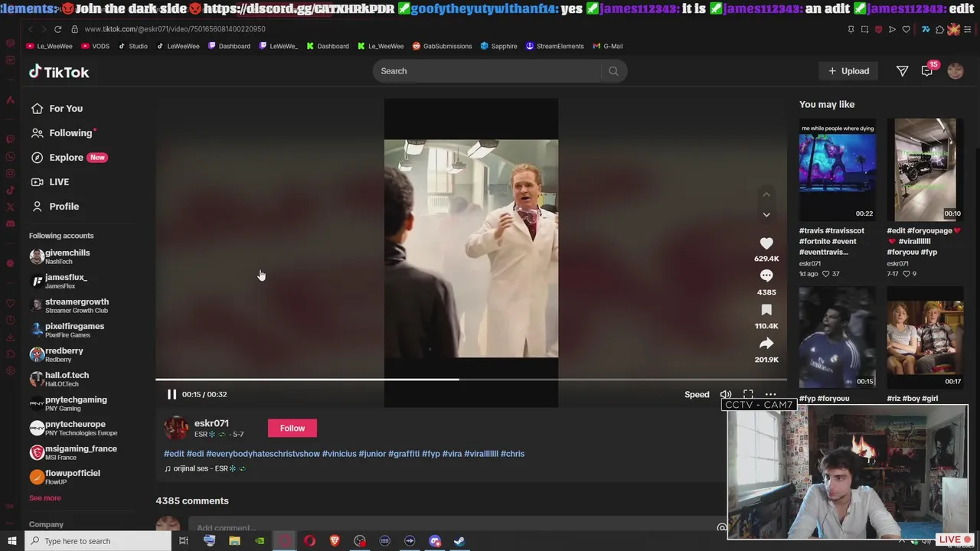
Task: Open the Travis Scott Fortnite event thumbnail
Action: (x=838, y=169)
